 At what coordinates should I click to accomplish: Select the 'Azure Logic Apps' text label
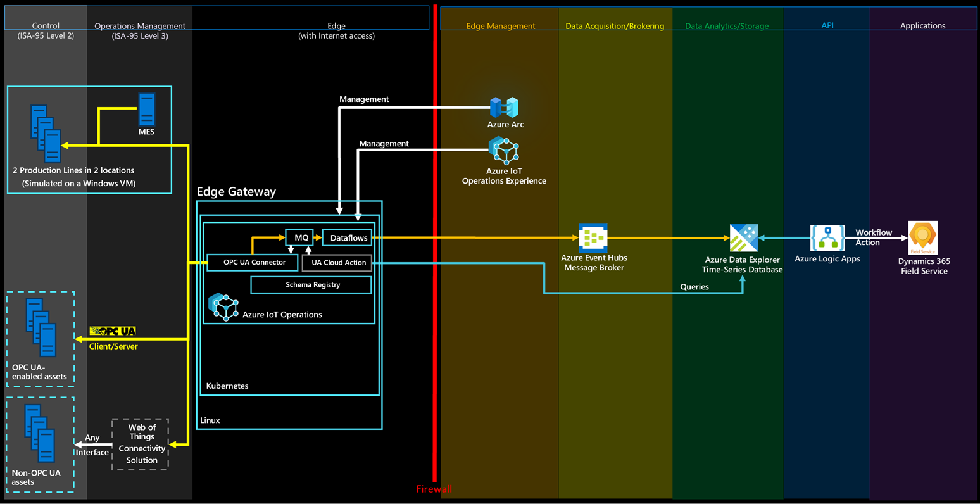point(827,259)
